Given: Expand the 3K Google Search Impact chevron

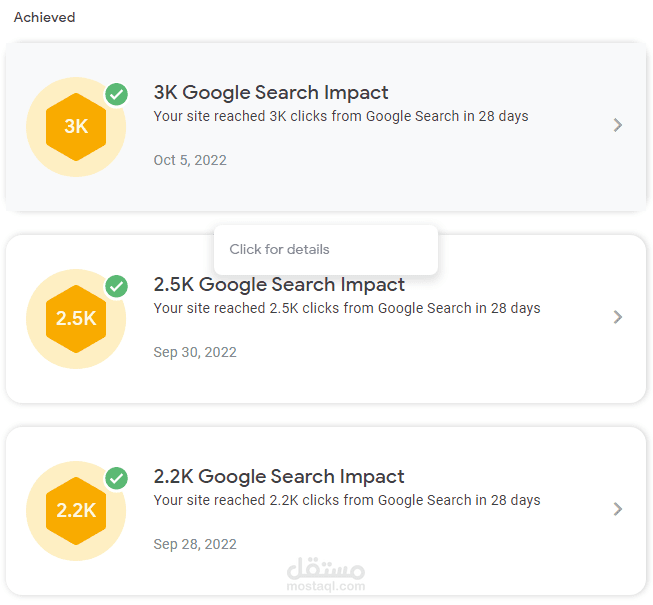Looking at the screenshot, I should point(618,125).
